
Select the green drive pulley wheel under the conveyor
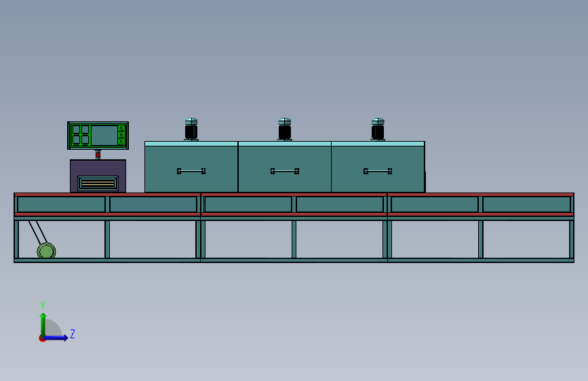coord(46,251)
